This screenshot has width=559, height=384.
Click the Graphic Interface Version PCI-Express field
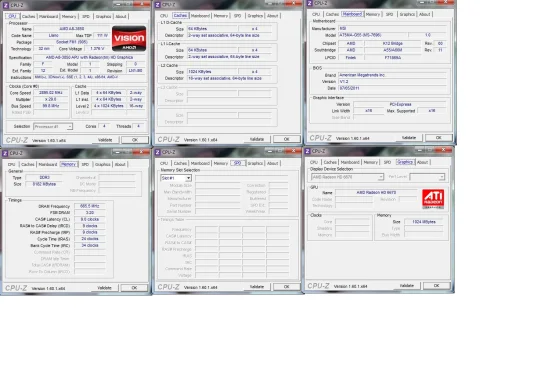400,104
